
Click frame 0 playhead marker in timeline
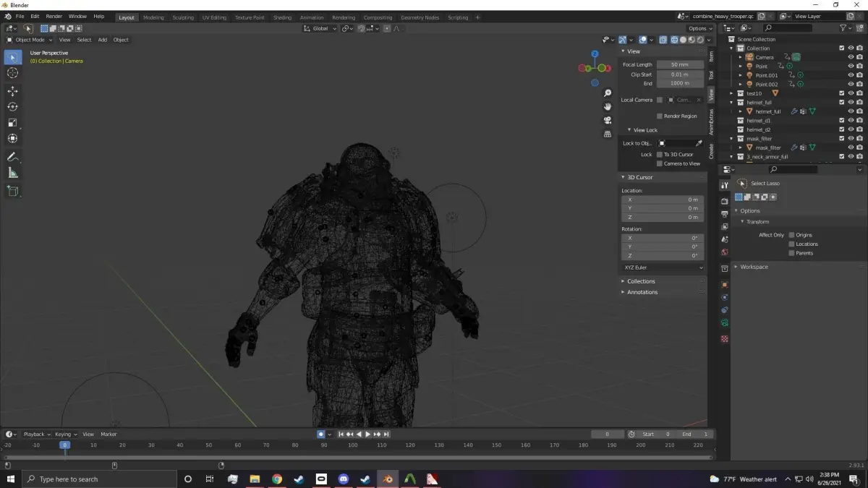click(x=64, y=445)
